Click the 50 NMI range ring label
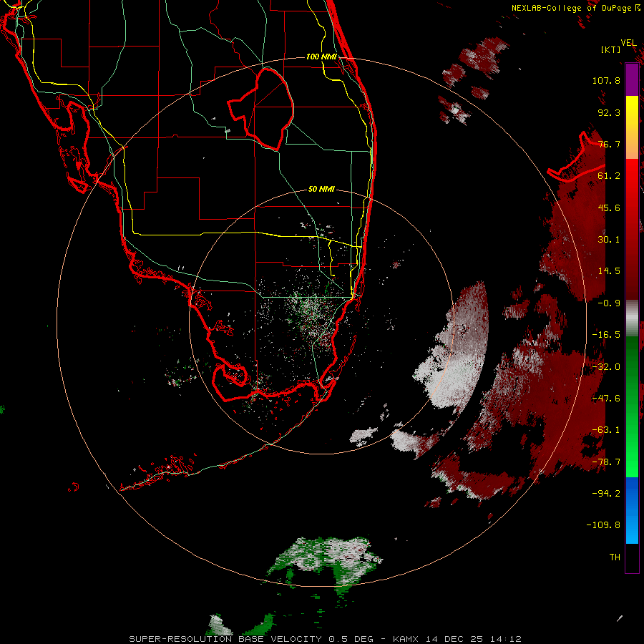This screenshot has height=644, width=644. (x=321, y=189)
